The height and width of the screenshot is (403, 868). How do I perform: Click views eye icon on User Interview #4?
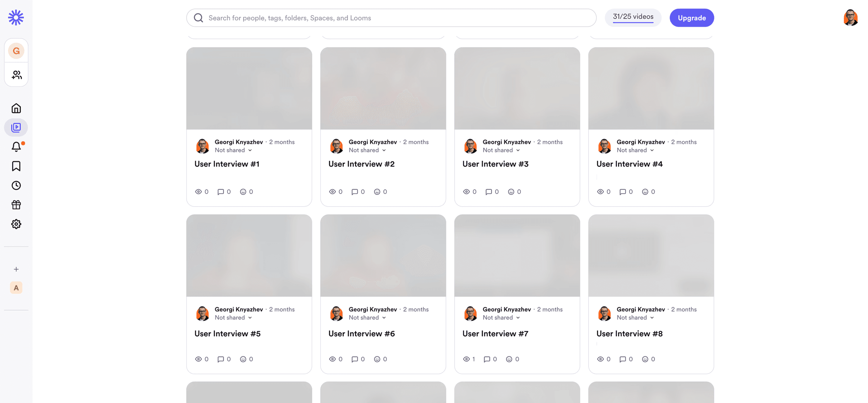click(x=600, y=192)
